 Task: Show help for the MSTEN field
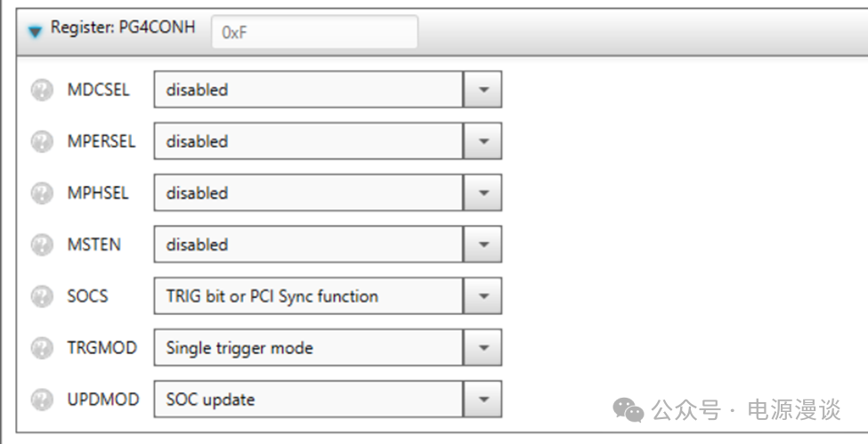pyautogui.click(x=42, y=245)
